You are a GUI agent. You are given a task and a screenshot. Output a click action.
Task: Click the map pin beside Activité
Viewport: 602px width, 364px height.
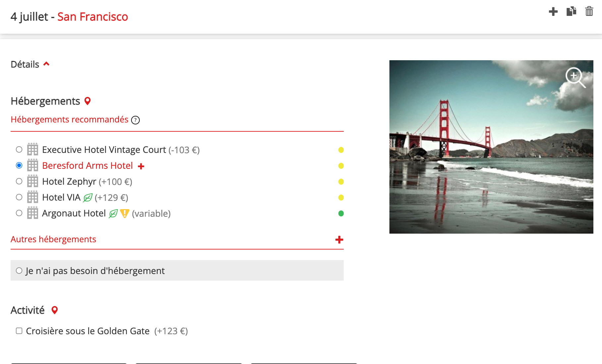[x=55, y=310]
